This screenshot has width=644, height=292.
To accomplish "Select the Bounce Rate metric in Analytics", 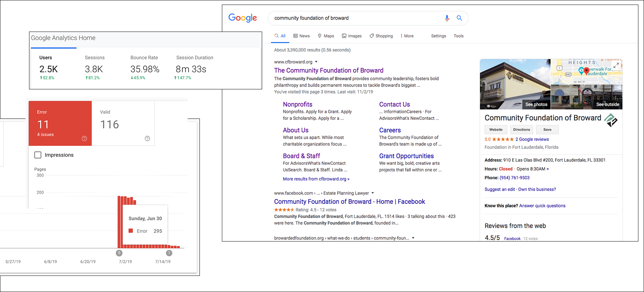I will [x=145, y=68].
